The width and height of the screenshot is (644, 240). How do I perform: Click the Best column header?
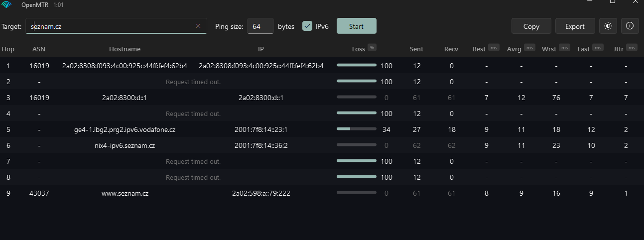coord(479,49)
